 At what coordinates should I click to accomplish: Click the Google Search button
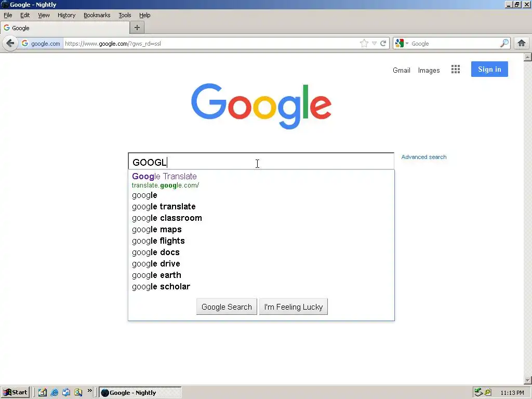click(x=227, y=307)
